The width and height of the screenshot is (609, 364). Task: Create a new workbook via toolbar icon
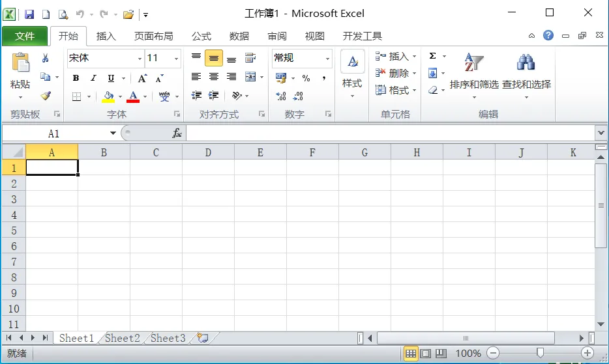[x=46, y=14]
